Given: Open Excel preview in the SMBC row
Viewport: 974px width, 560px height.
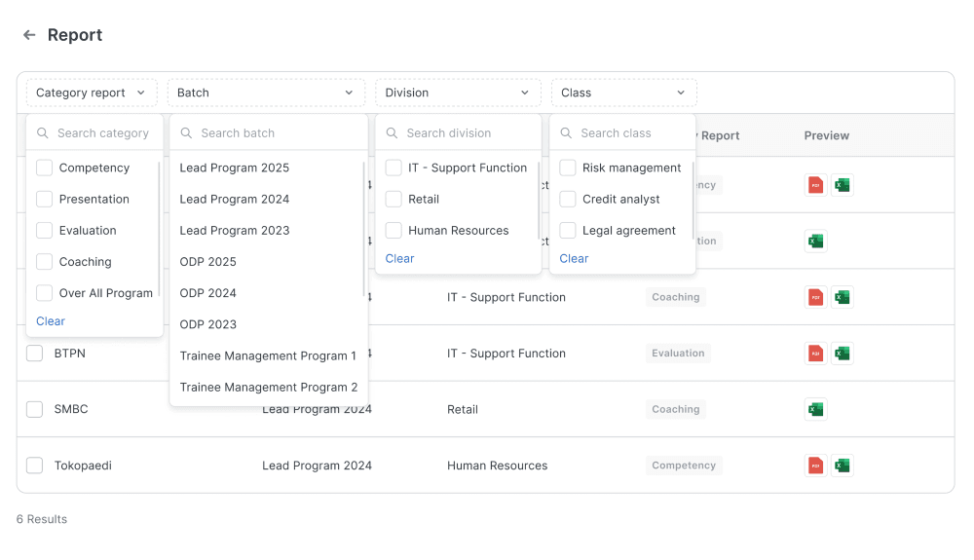Looking at the screenshot, I should tap(815, 409).
